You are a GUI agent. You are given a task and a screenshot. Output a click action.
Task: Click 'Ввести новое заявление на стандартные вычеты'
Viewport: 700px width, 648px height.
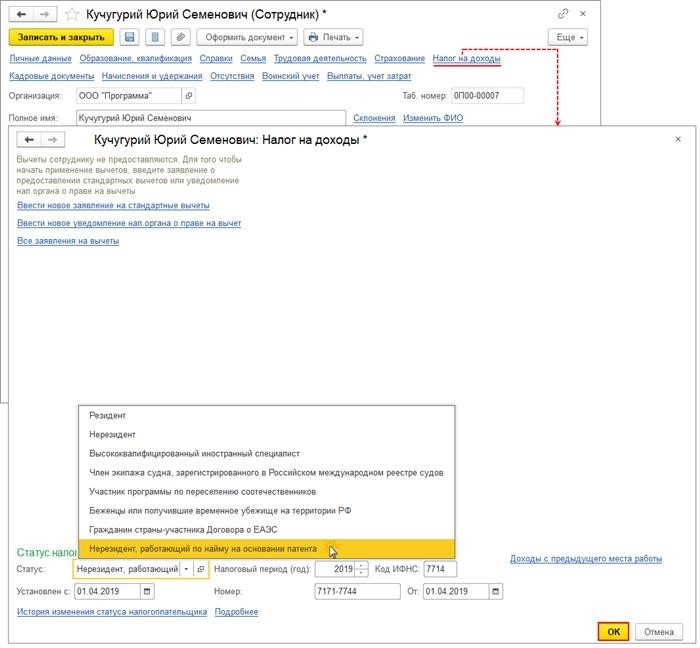point(113,206)
